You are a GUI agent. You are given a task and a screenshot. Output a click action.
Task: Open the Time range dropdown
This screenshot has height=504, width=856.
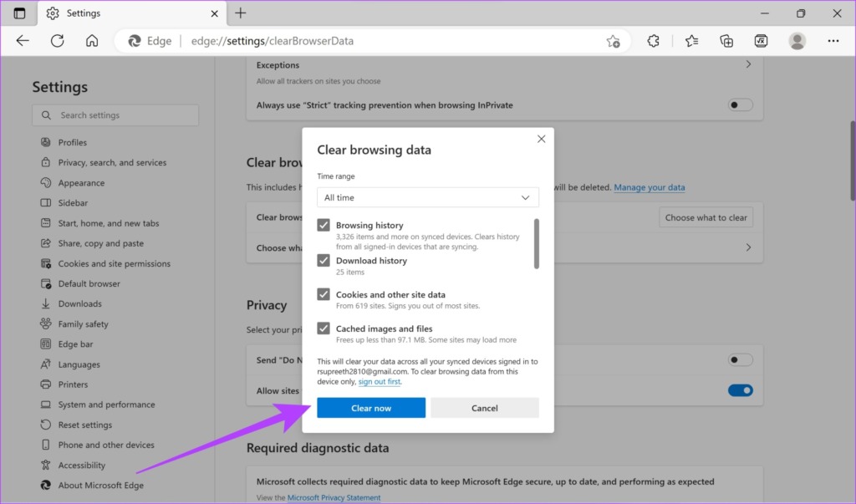[427, 197]
